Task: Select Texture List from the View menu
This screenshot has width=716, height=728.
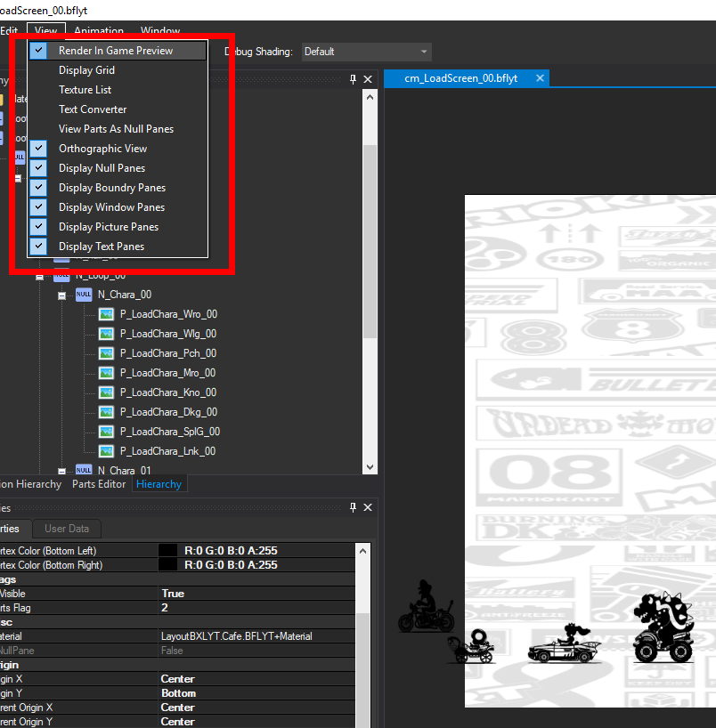Action: coord(84,89)
